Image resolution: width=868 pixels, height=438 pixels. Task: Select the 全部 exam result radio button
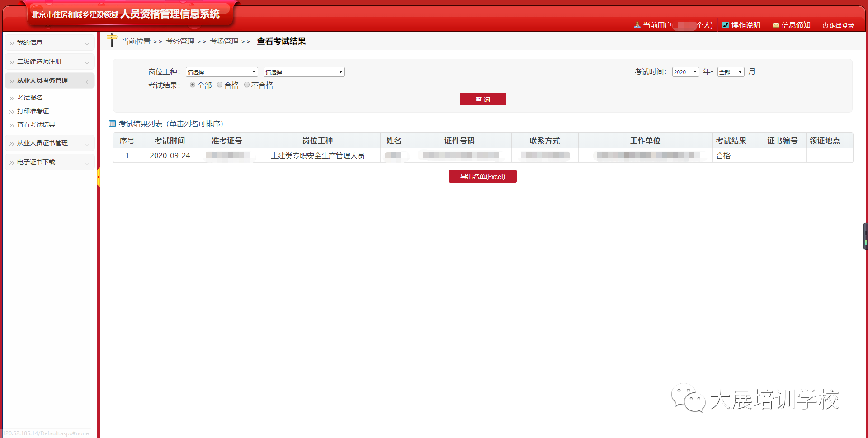193,85
